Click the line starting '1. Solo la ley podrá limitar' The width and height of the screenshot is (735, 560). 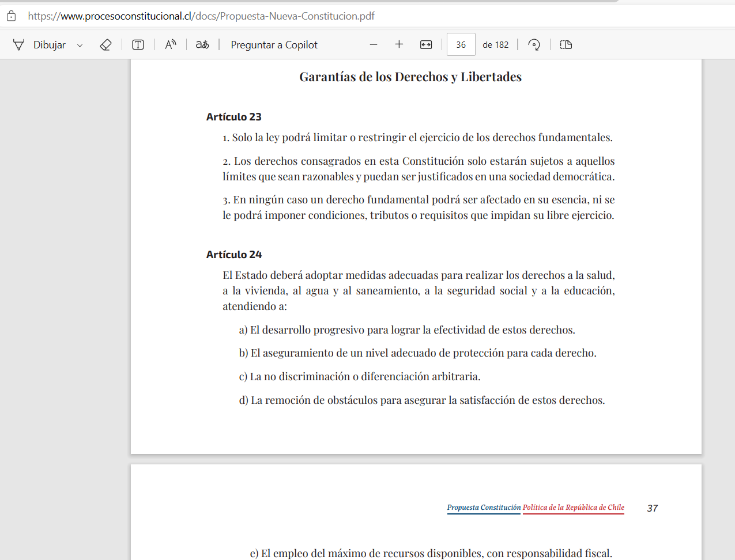pos(418,138)
